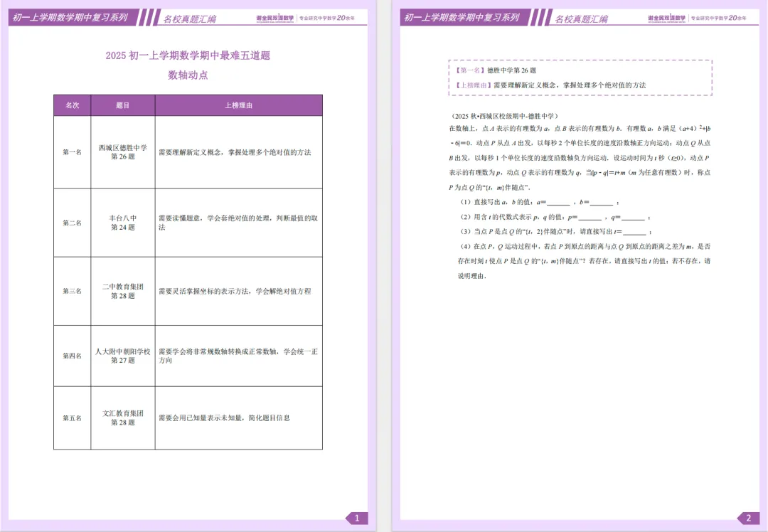Screen dimensions: 768x532
Task: Select the "题目" table header cell
Action: pos(123,105)
